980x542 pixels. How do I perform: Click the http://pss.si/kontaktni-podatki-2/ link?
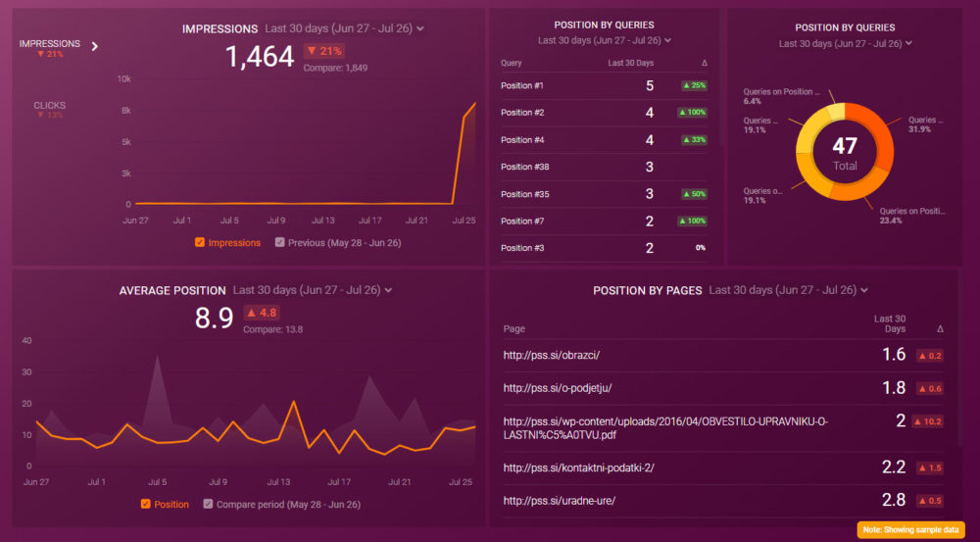[578, 468]
